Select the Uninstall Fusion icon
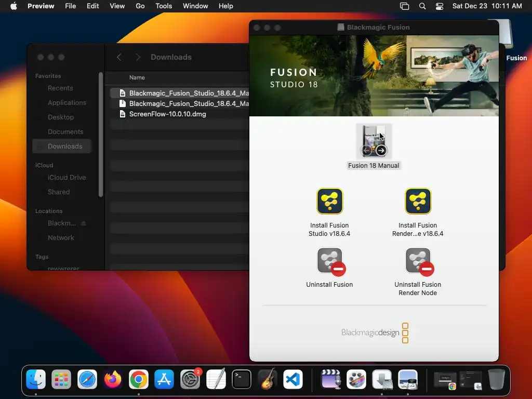 (x=331, y=262)
